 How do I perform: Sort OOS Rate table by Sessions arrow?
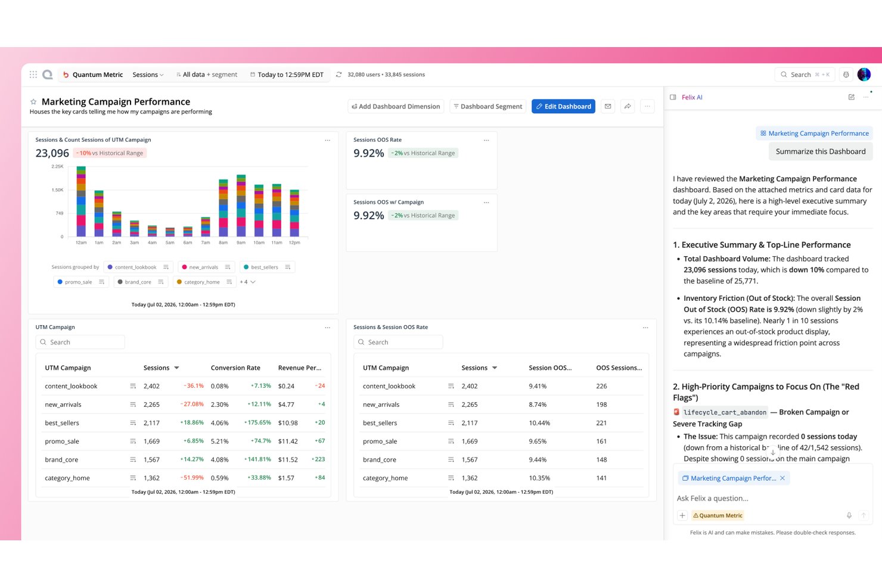click(495, 368)
